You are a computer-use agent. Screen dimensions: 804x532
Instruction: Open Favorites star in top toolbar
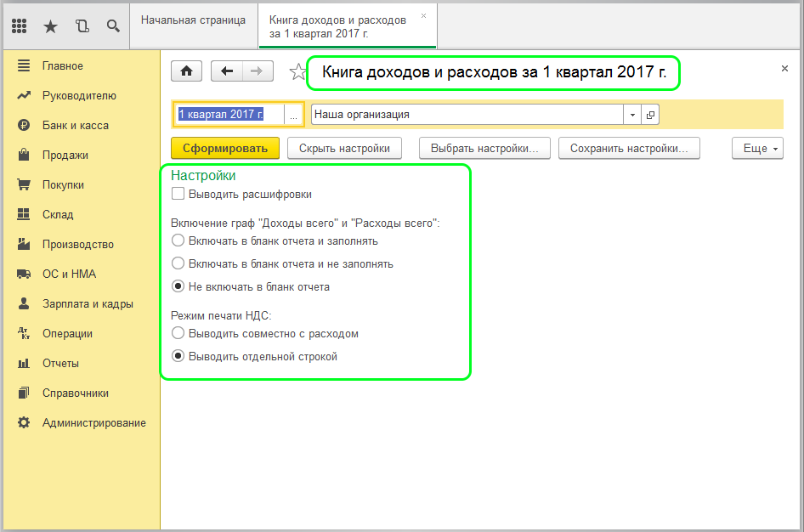tap(50, 26)
